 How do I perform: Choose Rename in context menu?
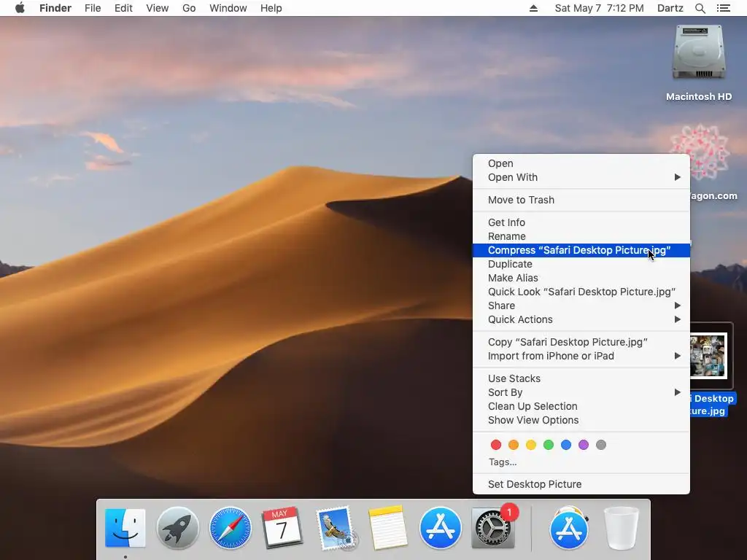(x=581, y=236)
